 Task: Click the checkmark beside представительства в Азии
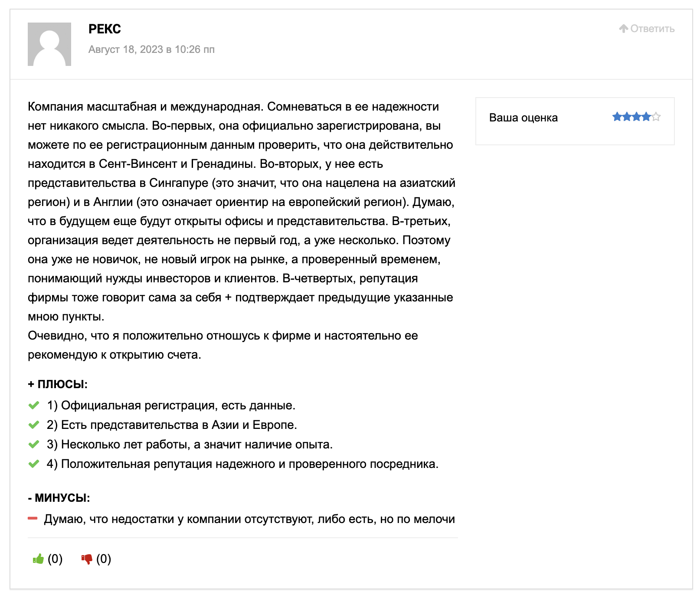[34, 425]
